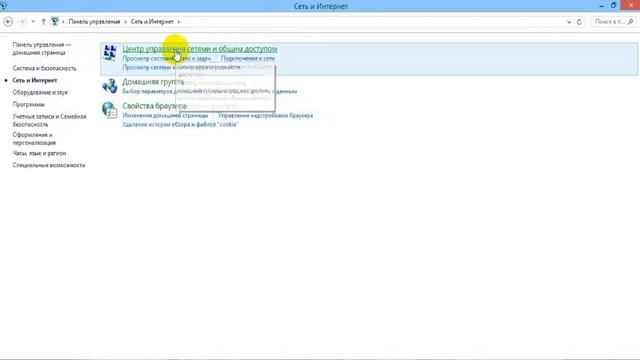Go back with the Back arrow
Screen dimensions: 640x360
click(x=8, y=22)
